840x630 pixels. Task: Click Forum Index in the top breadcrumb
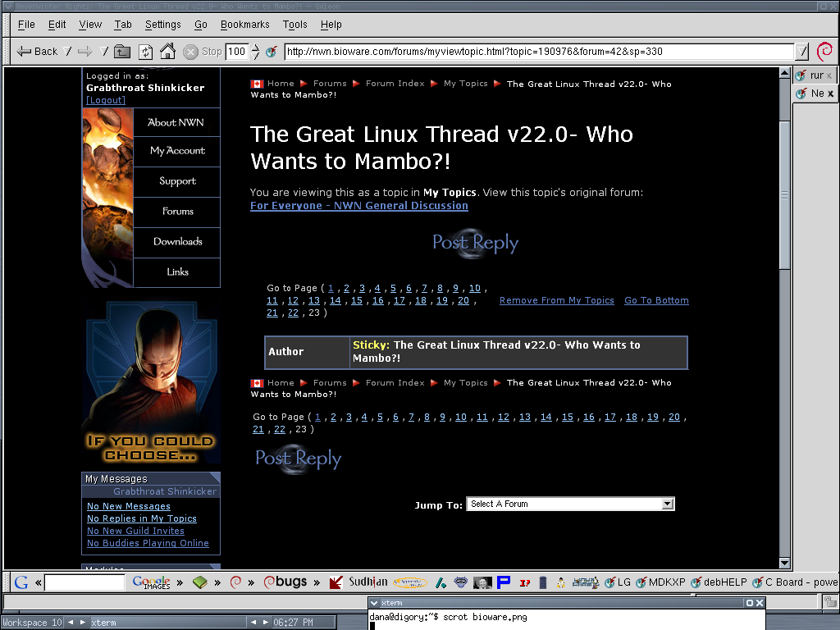(x=395, y=84)
